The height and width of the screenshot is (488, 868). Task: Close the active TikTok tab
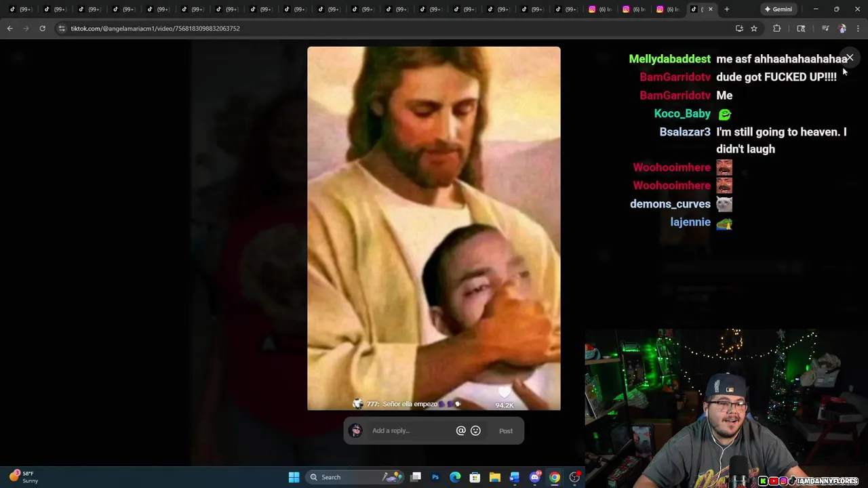coord(710,9)
